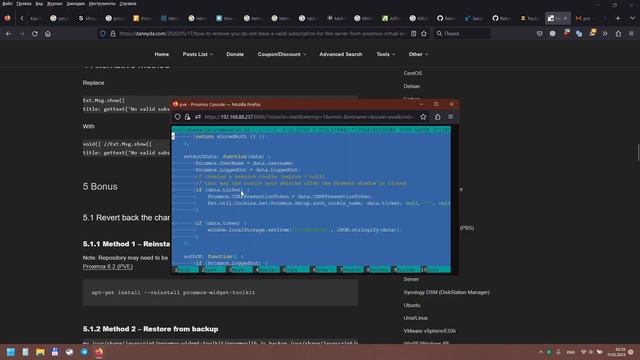
Task: Open the Журнал menu
Action: [55, 4]
